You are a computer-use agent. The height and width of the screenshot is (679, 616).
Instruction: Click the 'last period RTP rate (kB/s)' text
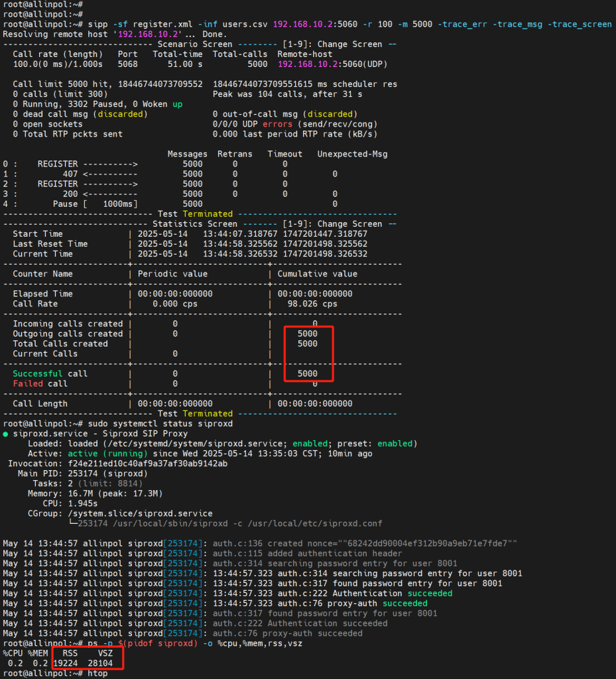click(310, 134)
